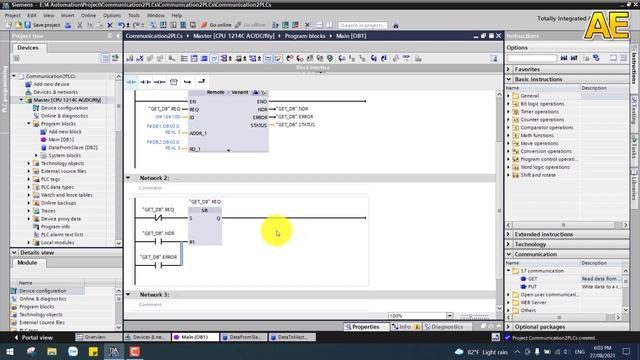Click the SR flip-flop block in Network 2
This screenshot has height=360, width=640.
click(x=205, y=226)
